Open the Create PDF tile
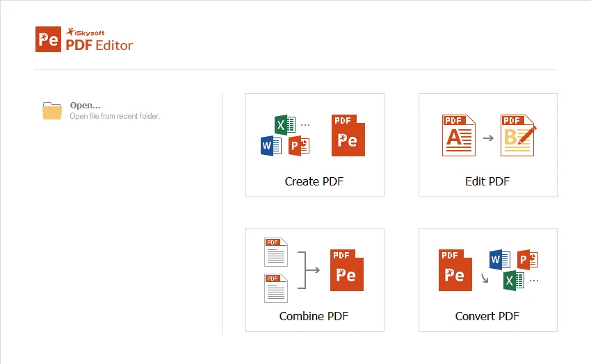 [x=315, y=145]
